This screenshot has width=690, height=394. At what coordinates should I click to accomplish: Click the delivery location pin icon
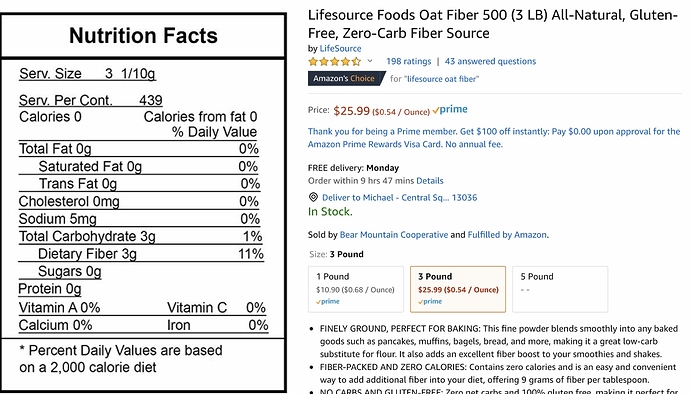coord(313,197)
